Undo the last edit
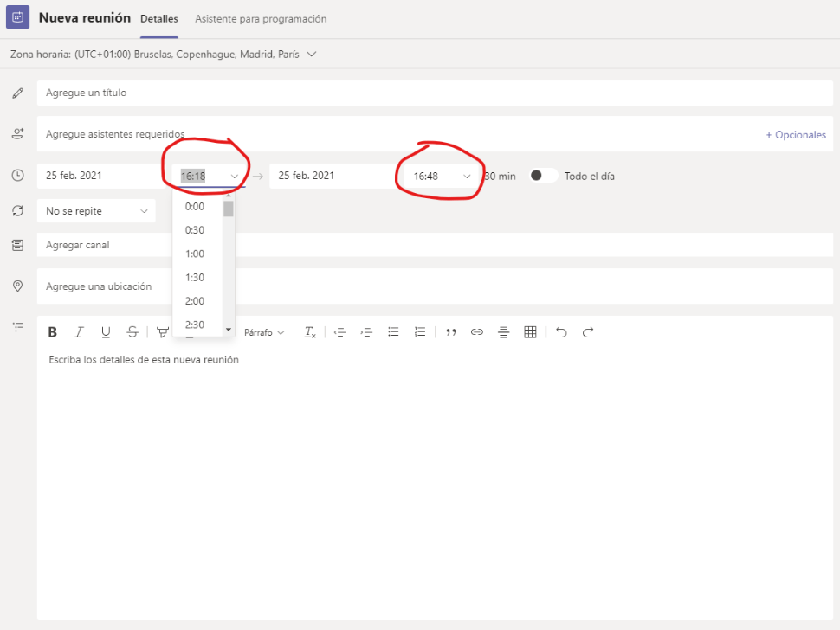The image size is (840, 630). pyautogui.click(x=561, y=332)
